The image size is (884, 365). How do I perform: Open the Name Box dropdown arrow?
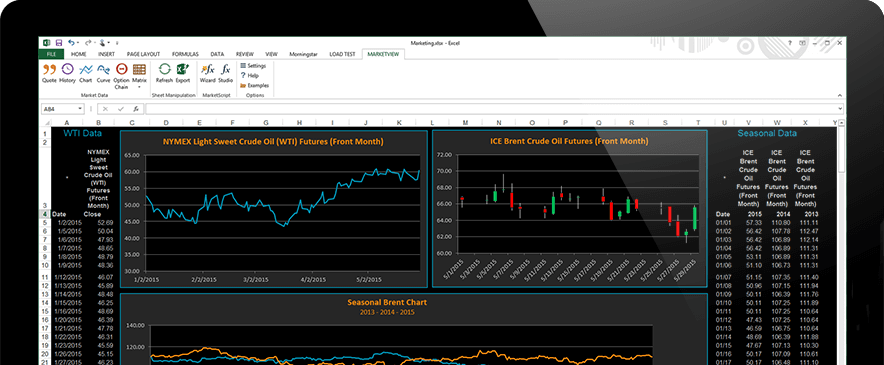(x=80, y=109)
